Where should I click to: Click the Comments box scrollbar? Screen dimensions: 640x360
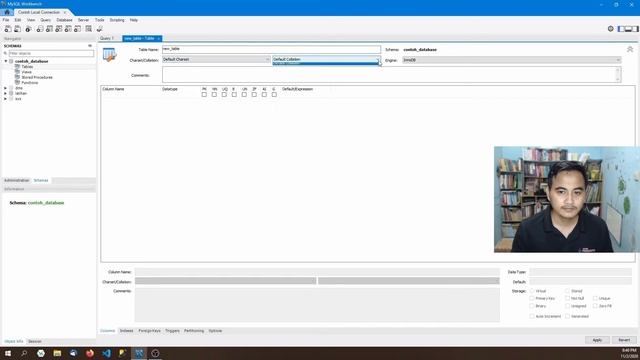coord(618,75)
